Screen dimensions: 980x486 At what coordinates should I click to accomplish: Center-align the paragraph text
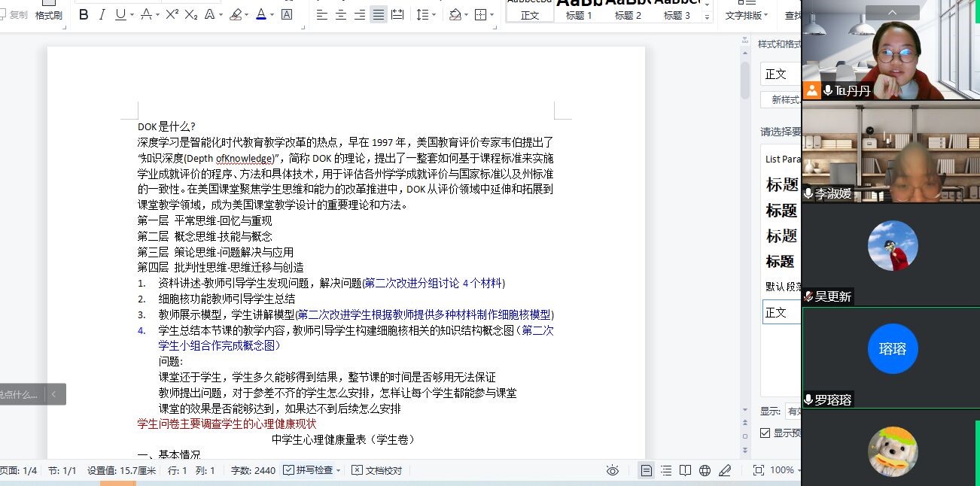(341, 14)
